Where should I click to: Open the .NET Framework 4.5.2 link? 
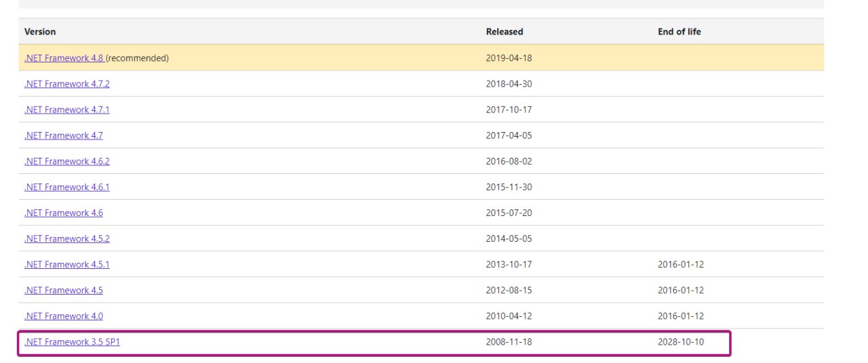[67, 238]
